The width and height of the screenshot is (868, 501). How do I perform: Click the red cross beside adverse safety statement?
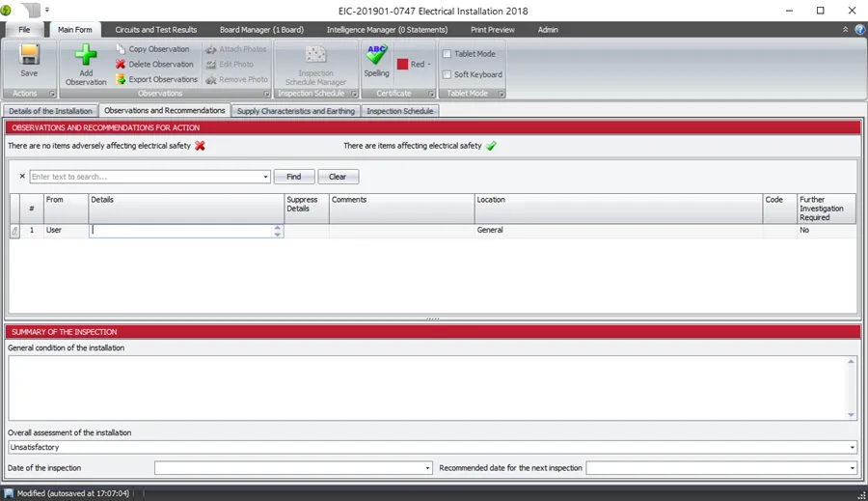[x=200, y=146]
